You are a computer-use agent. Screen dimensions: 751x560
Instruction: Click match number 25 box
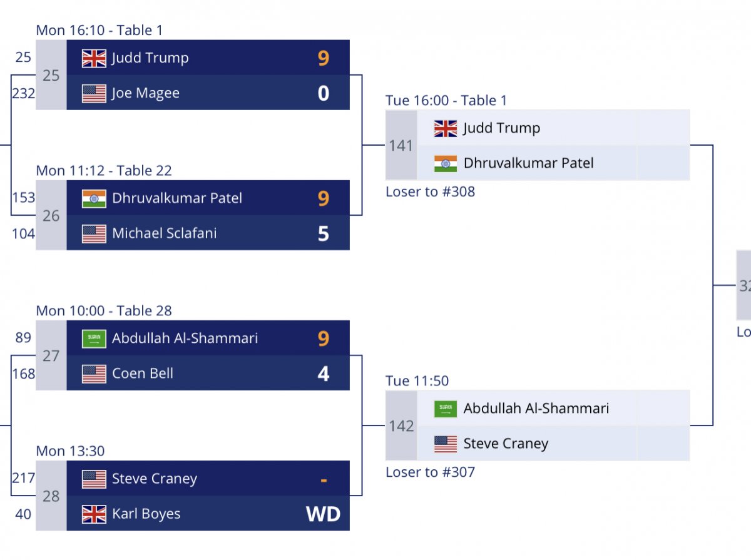coord(51,76)
